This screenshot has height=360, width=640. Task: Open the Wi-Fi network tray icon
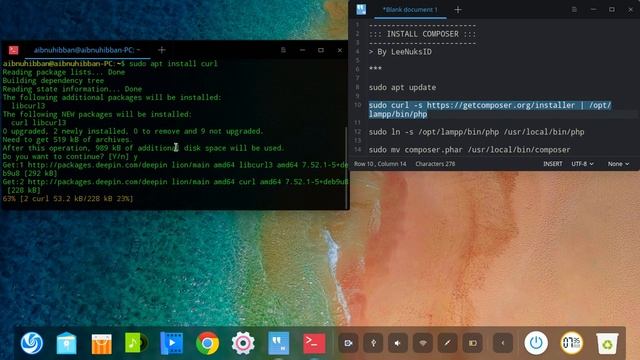[423, 343]
